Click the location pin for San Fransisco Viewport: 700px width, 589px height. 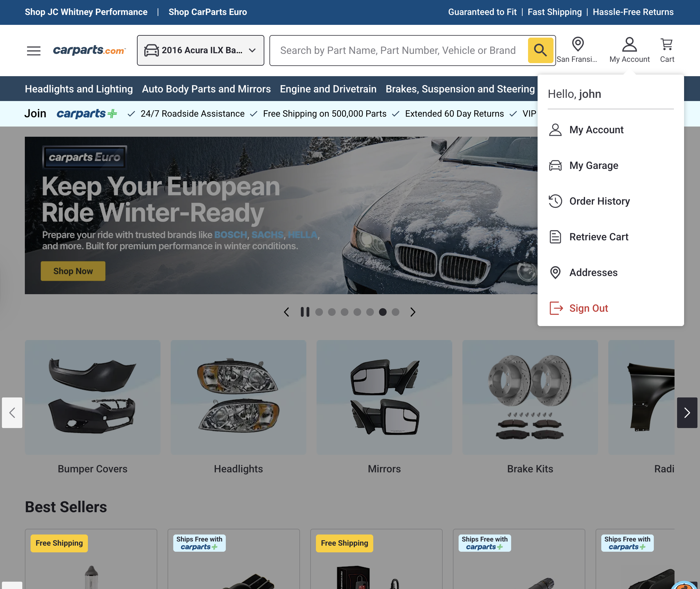click(578, 44)
